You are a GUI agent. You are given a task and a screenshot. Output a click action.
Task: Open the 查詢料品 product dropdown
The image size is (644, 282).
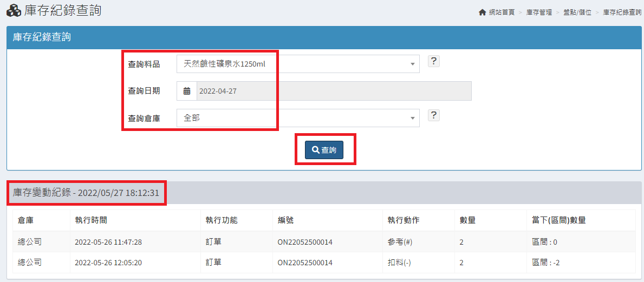point(298,64)
